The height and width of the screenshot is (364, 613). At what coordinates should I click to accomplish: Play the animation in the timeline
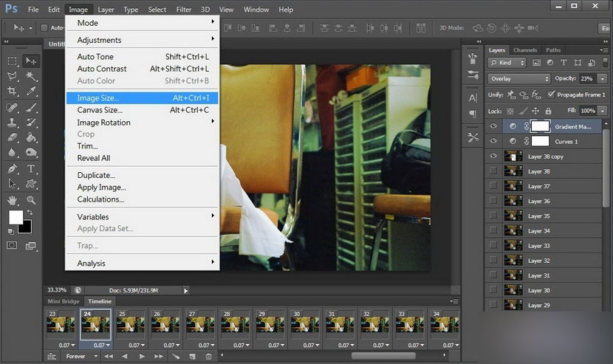(141, 356)
